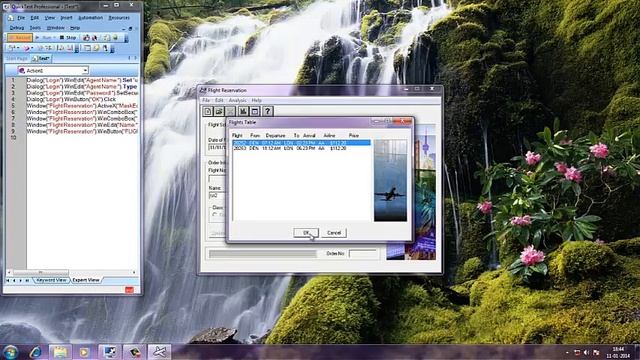Image resolution: width=640 pixels, height=360 pixels.
Task: Open the Action1 dropdown in QuickTest
Action: pyautogui.click(x=53, y=71)
